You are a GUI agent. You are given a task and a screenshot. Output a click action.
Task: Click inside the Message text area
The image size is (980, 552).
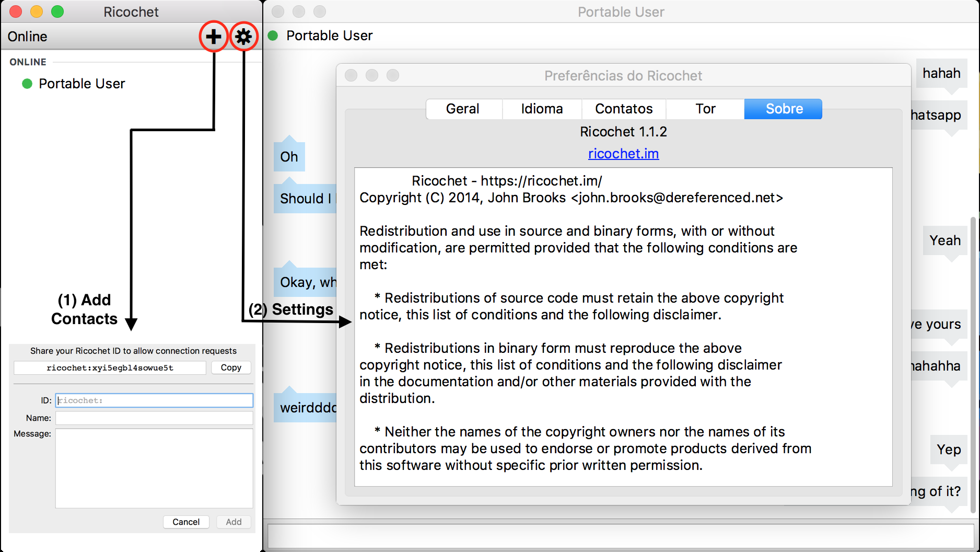click(154, 468)
